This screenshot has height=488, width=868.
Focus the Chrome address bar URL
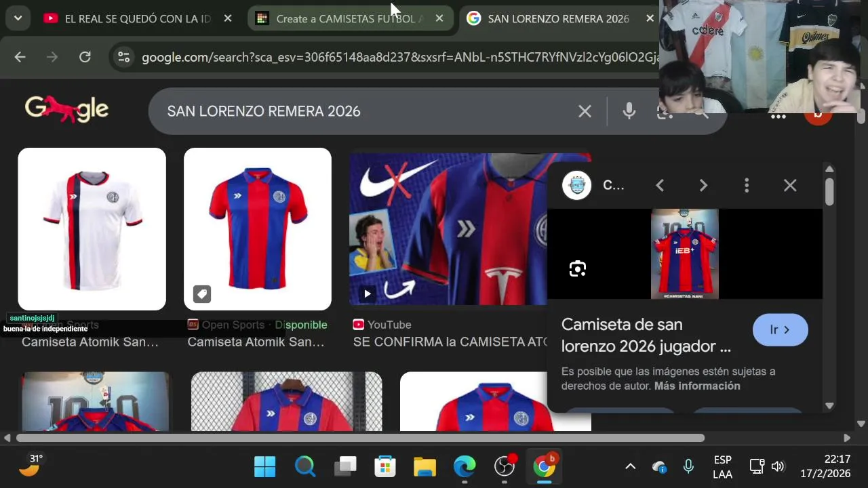(400, 58)
